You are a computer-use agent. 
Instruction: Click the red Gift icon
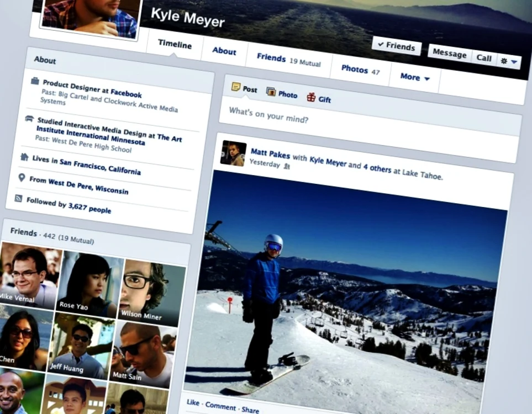[x=311, y=97]
